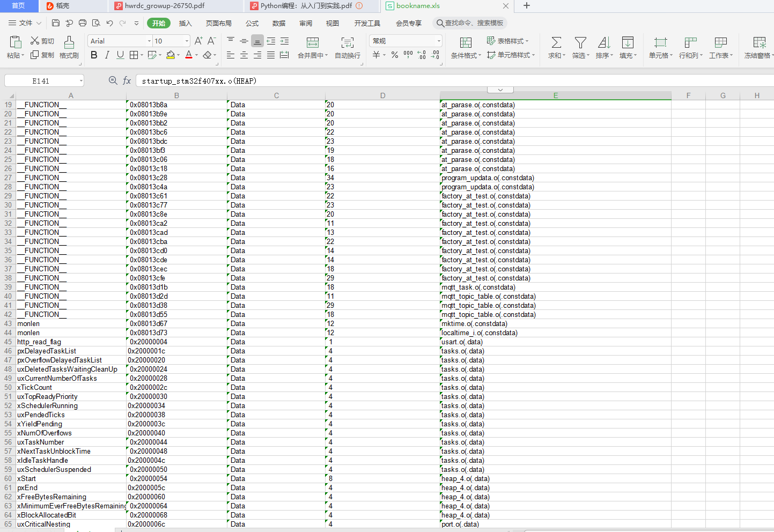Viewport: 774px width, 532px height.
Task: Center text horizontally
Action: coord(244,55)
